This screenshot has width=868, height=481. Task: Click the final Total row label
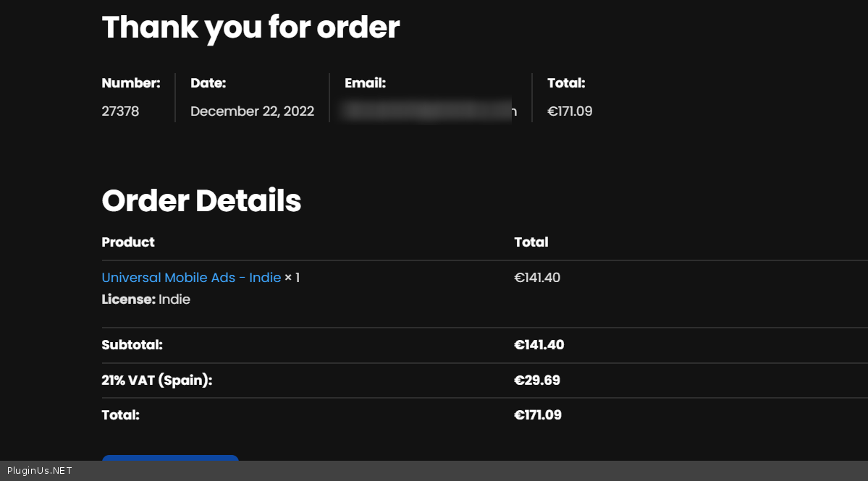coord(120,415)
